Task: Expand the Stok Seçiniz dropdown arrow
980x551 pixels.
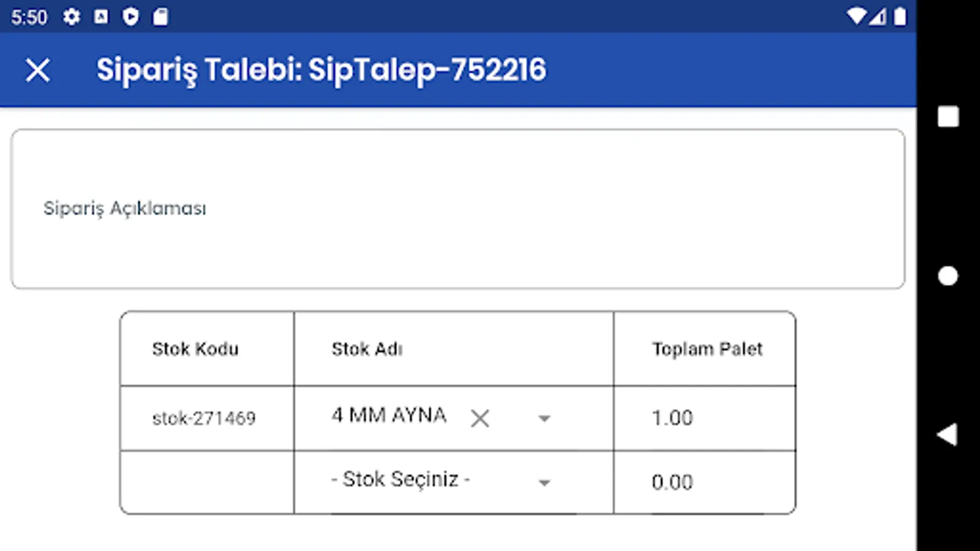Action: 544,482
